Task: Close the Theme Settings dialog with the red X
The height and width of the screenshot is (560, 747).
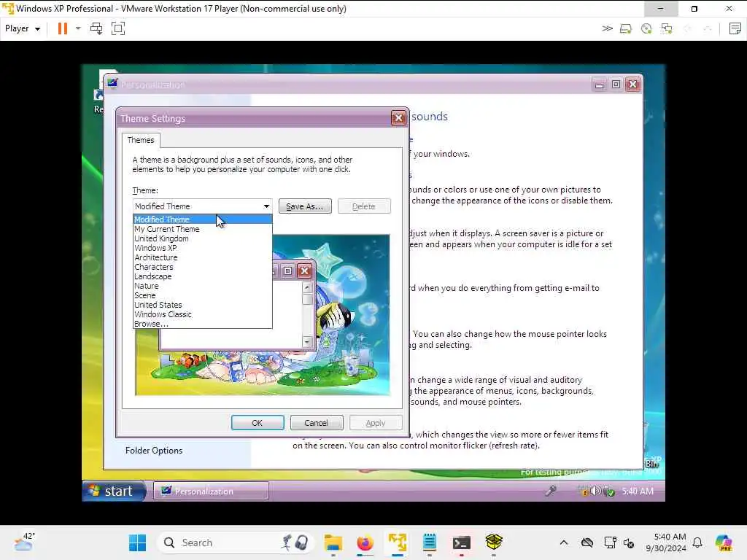Action: (x=398, y=117)
